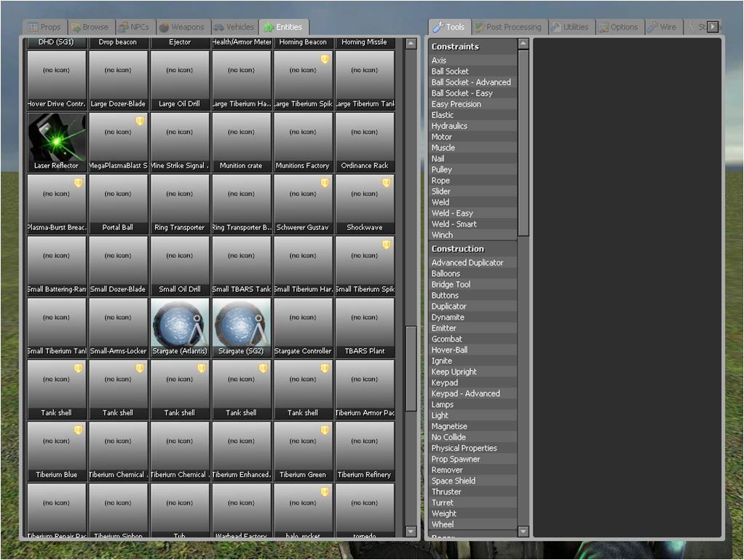This screenshot has height=560, width=744.
Task: Choose the Hover-Ball tool
Action: coord(449,350)
